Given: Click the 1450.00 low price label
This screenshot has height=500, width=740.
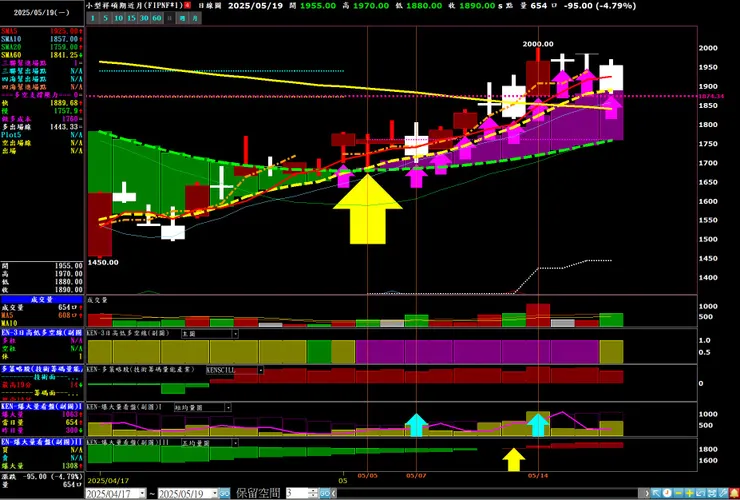Looking at the screenshot, I should tap(103, 262).
